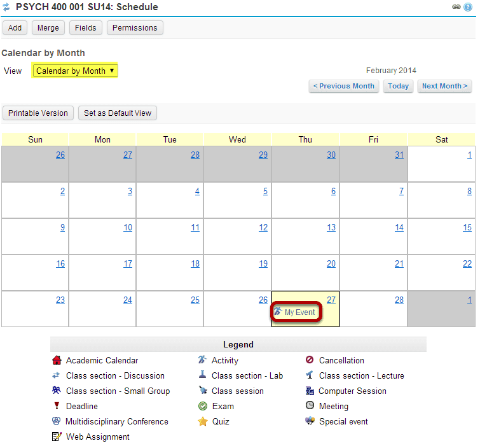The image size is (480, 448).
Task: Advance to Next Month
Action: 445,86
